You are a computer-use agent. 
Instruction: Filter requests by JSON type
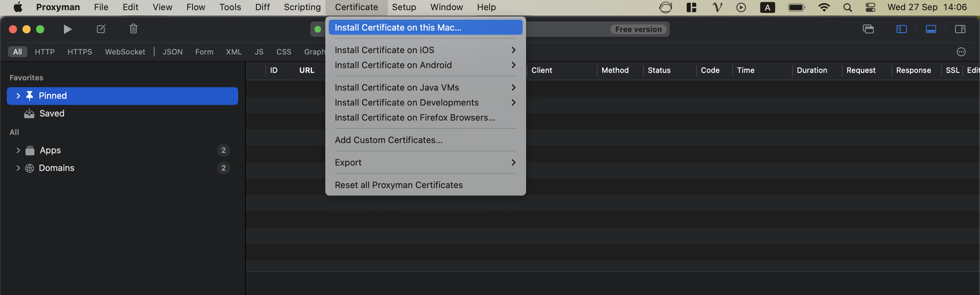pos(173,52)
